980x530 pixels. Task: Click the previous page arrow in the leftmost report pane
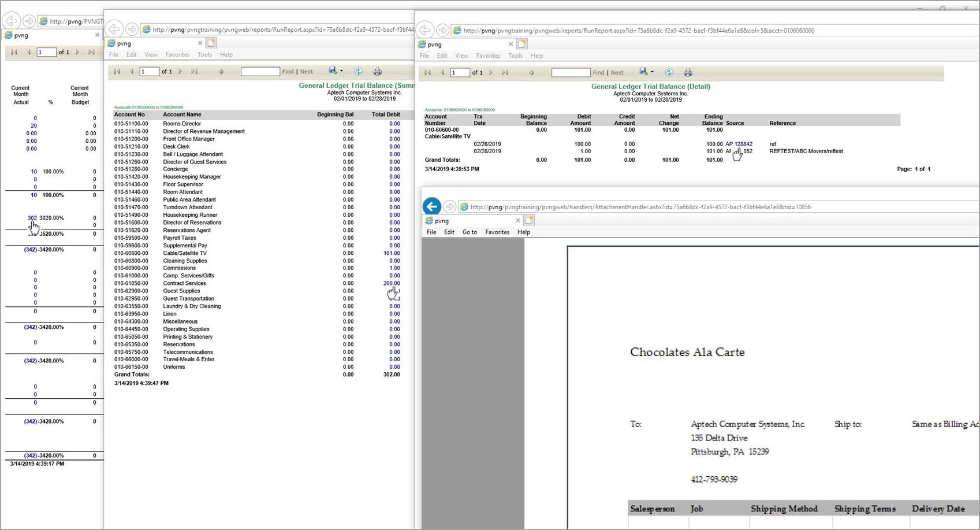click(28, 52)
